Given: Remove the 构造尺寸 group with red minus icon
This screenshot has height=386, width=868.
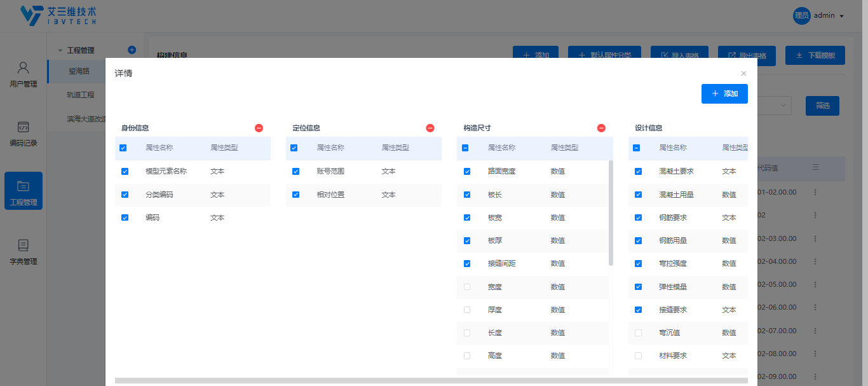Looking at the screenshot, I should point(601,128).
